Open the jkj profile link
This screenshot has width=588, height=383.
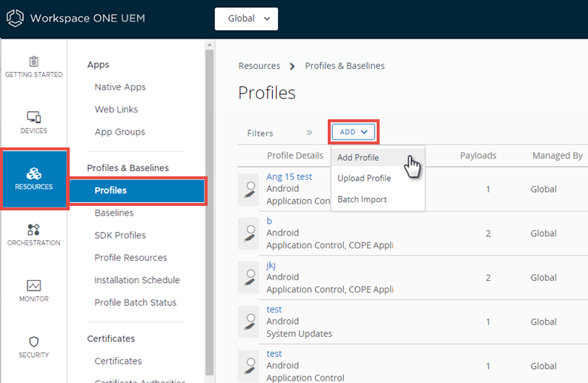[x=271, y=265]
